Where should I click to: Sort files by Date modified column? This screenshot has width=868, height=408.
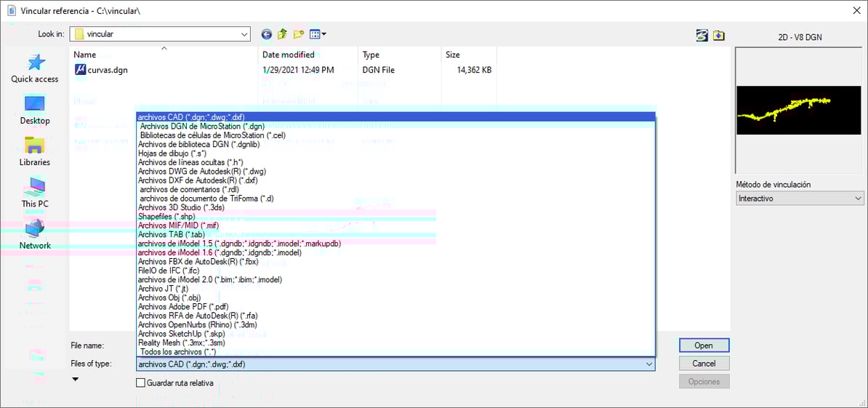(x=289, y=55)
